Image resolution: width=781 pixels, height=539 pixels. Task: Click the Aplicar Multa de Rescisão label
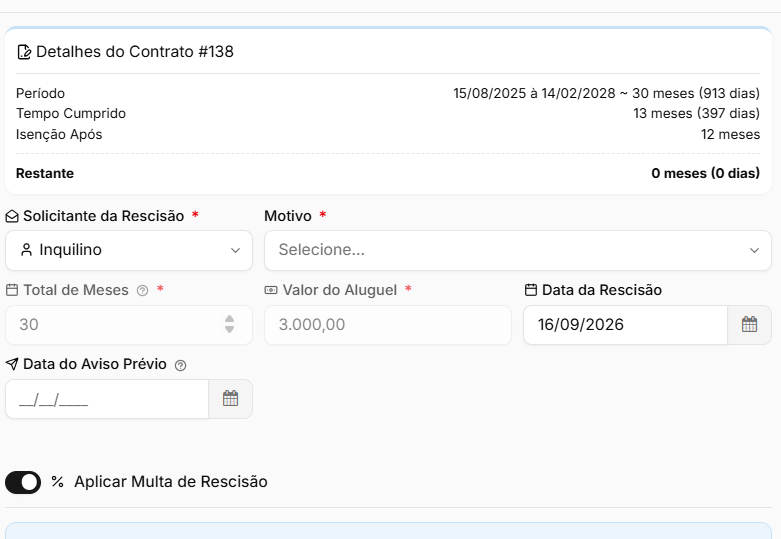[171, 482]
